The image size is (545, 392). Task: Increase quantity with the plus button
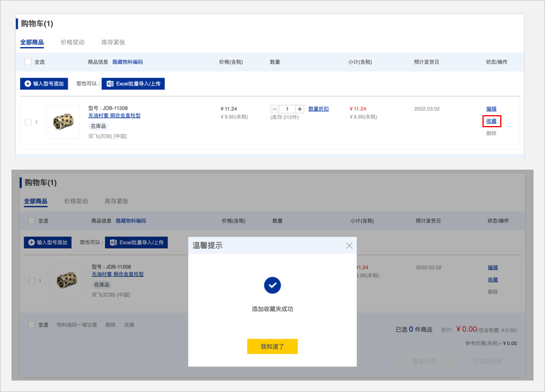click(x=299, y=109)
